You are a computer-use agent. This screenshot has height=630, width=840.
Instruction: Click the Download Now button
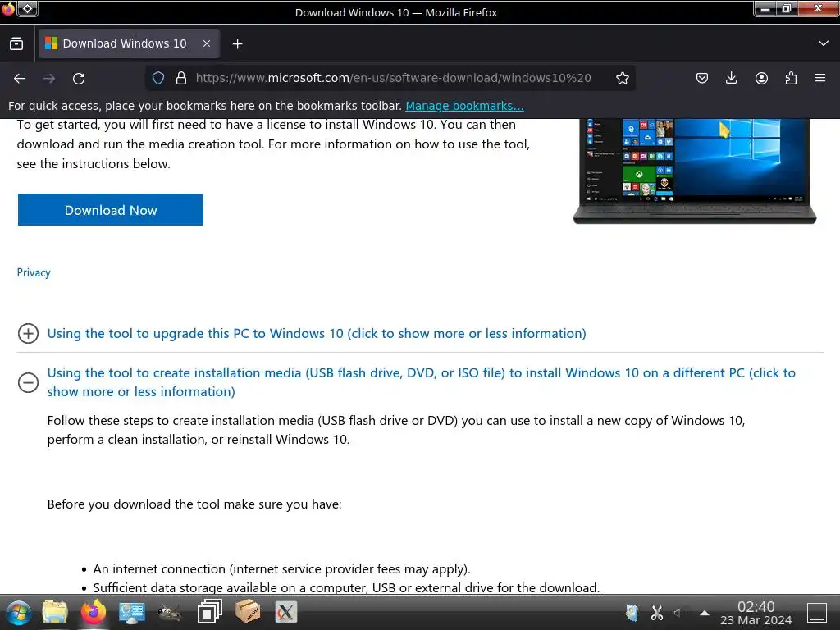(111, 209)
